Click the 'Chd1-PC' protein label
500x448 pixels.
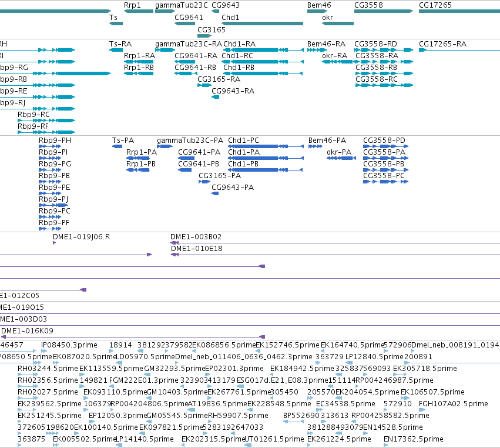pos(243,141)
